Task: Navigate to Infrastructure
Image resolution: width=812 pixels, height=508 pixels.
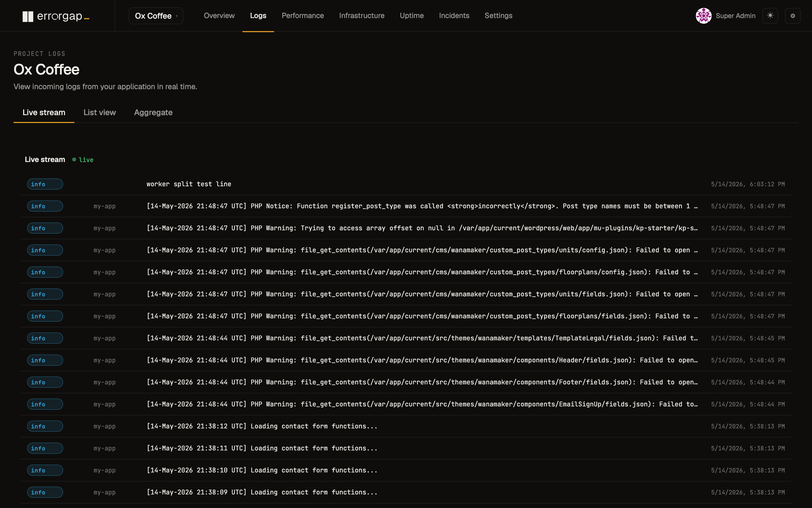Action: point(362,16)
